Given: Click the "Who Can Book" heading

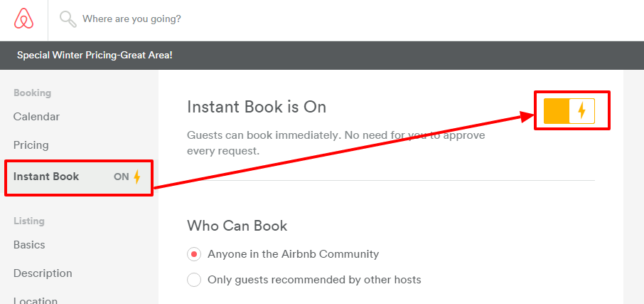Looking at the screenshot, I should 237,226.
